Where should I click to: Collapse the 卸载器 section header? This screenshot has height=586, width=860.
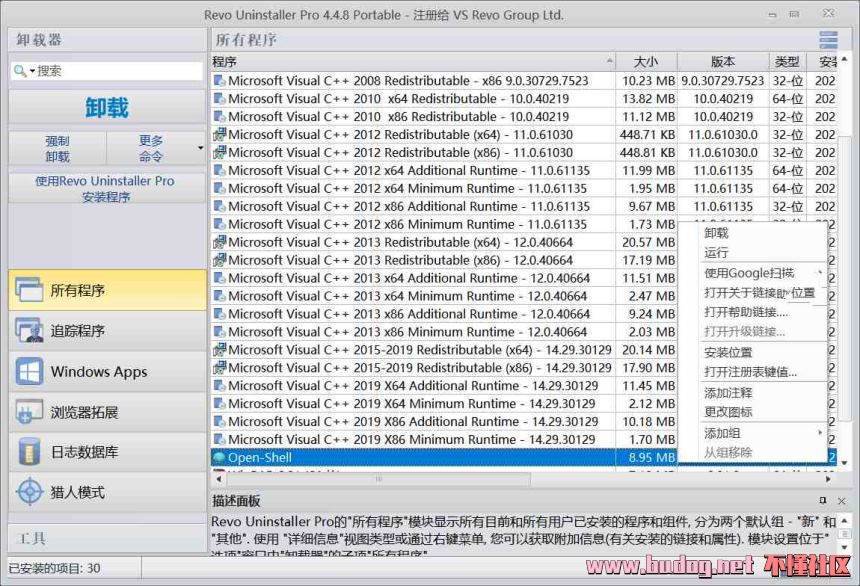point(108,40)
